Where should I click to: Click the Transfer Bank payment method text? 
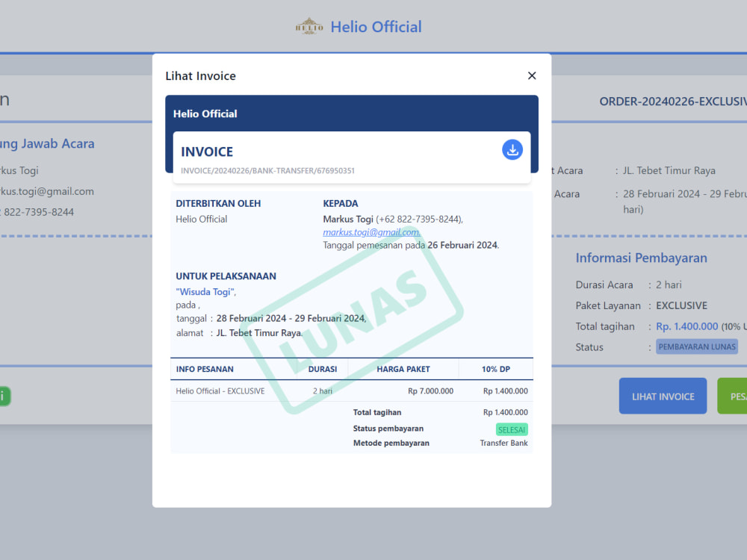[506, 443]
